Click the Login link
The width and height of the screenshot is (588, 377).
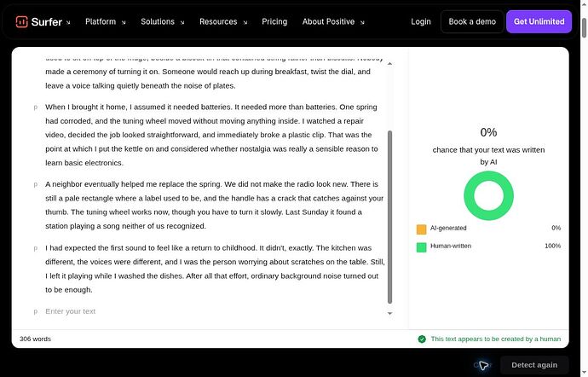click(x=421, y=22)
